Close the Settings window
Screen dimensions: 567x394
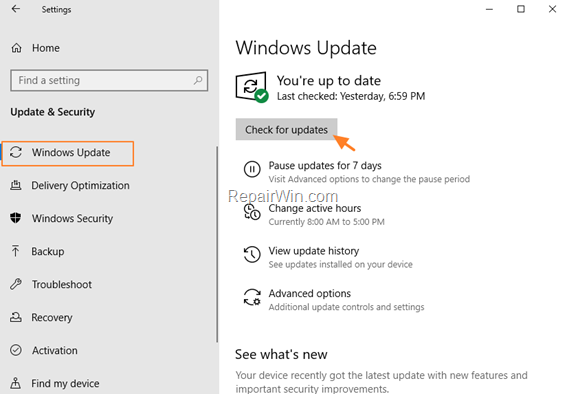click(x=552, y=9)
